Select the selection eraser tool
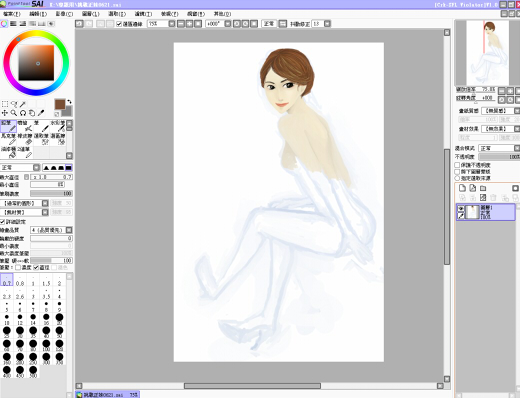This screenshot has width=520, height=398. pyautogui.click(x=57, y=139)
